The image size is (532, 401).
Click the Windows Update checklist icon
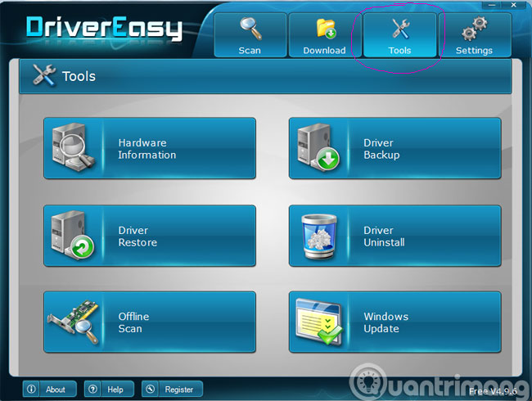tap(319, 322)
